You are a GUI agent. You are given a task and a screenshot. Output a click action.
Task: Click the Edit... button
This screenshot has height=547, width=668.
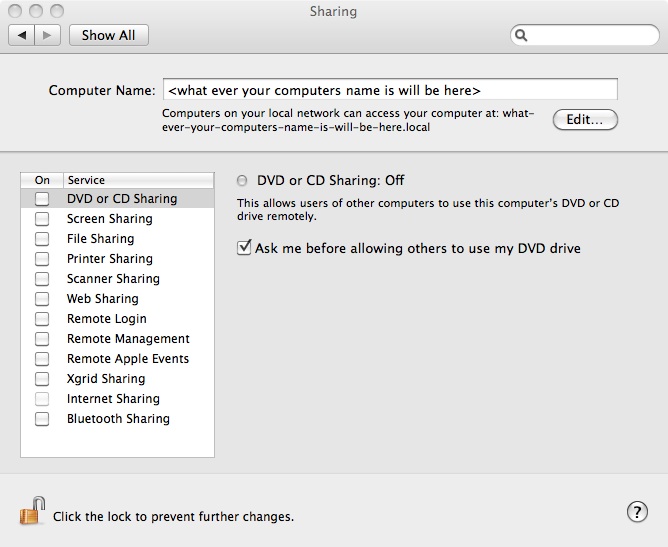(585, 119)
